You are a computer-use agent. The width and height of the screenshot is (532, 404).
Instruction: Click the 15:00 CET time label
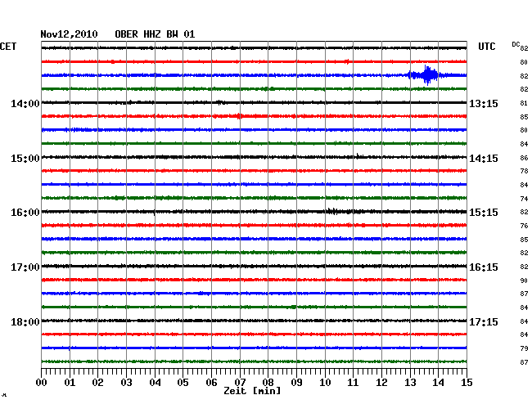pyautogui.click(x=25, y=159)
